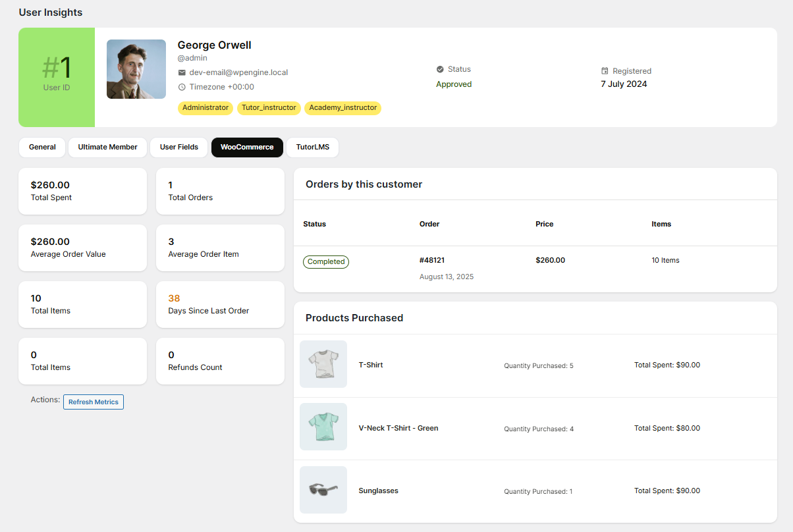Click the Tutor_instructor role tag

pyautogui.click(x=269, y=108)
